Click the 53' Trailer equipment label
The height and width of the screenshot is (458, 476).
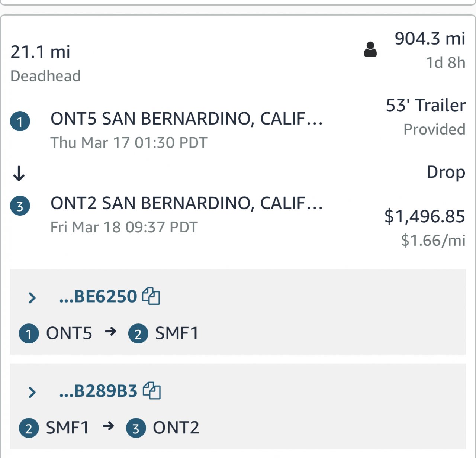425,106
